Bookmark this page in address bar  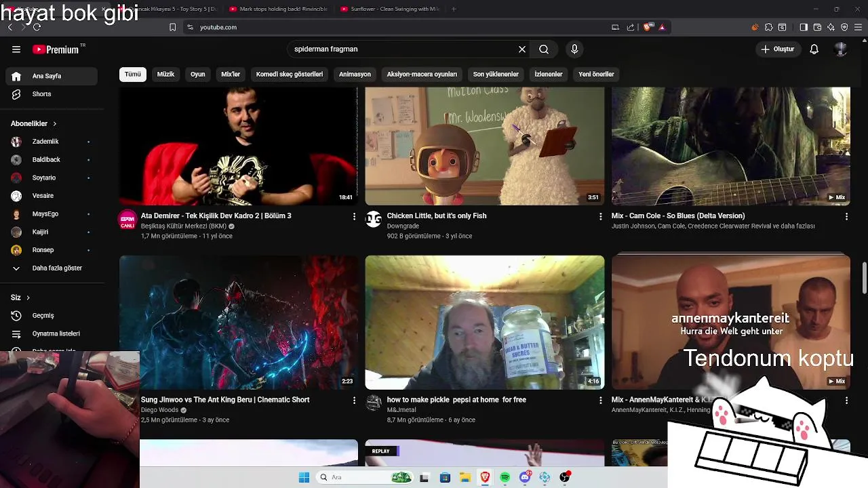(172, 27)
